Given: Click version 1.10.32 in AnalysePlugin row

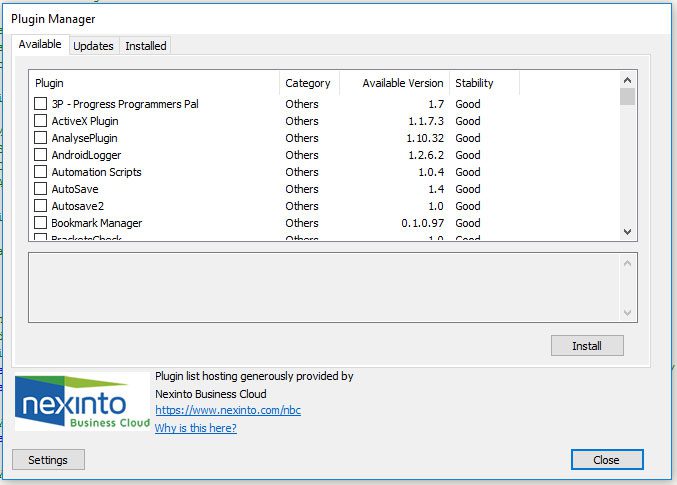Looking at the screenshot, I should pos(425,138).
